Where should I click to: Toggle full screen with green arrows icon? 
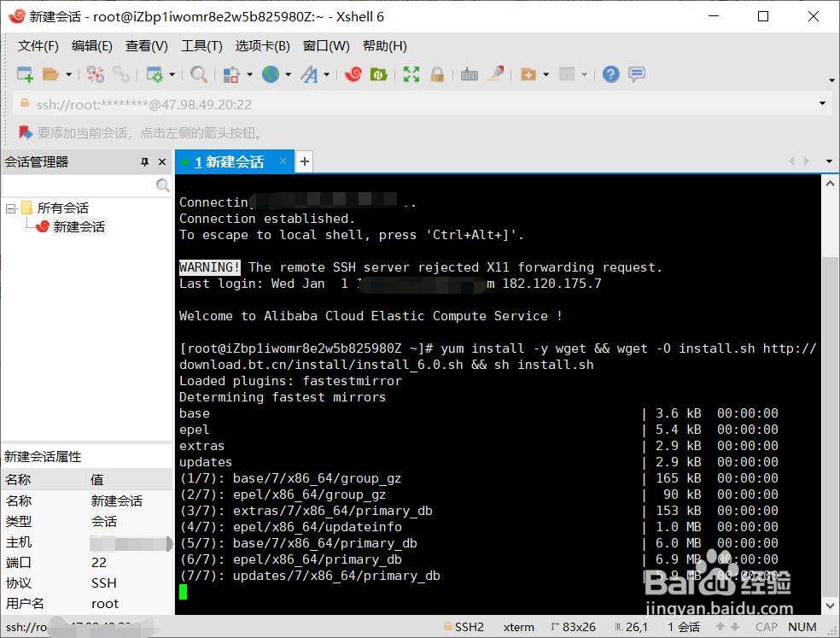[x=411, y=74]
